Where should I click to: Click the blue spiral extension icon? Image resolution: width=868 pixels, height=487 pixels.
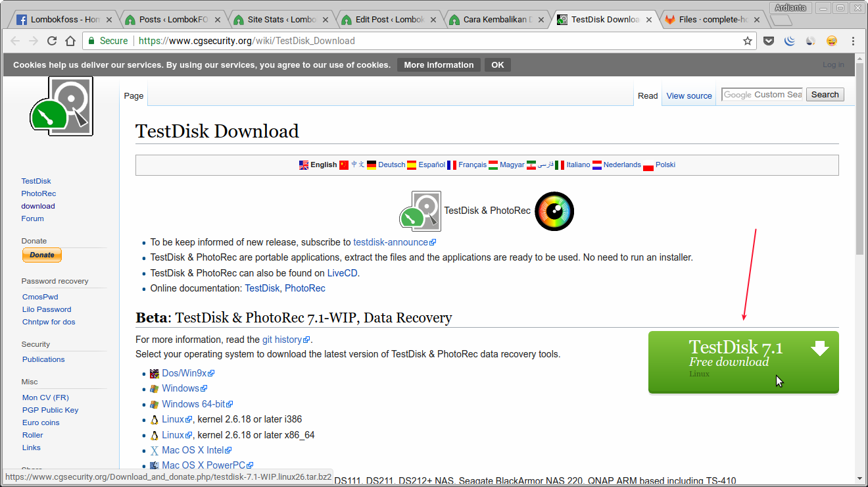pyautogui.click(x=788, y=40)
